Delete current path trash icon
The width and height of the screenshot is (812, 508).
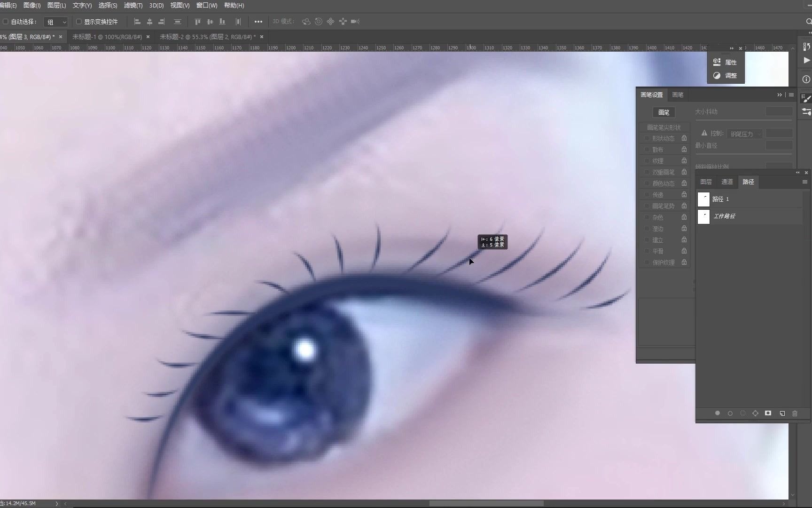795,413
